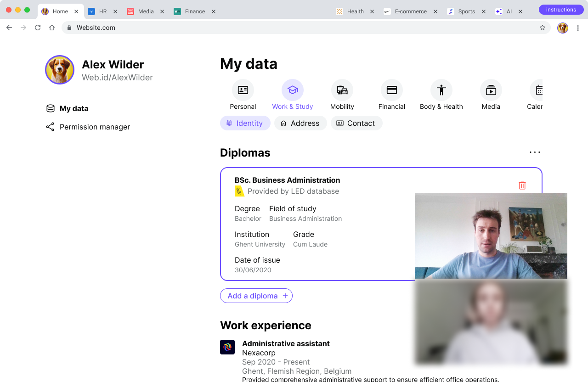Click the site lock icon in address bar
Viewport: 588px width, 382px height.
pos(69,28)
